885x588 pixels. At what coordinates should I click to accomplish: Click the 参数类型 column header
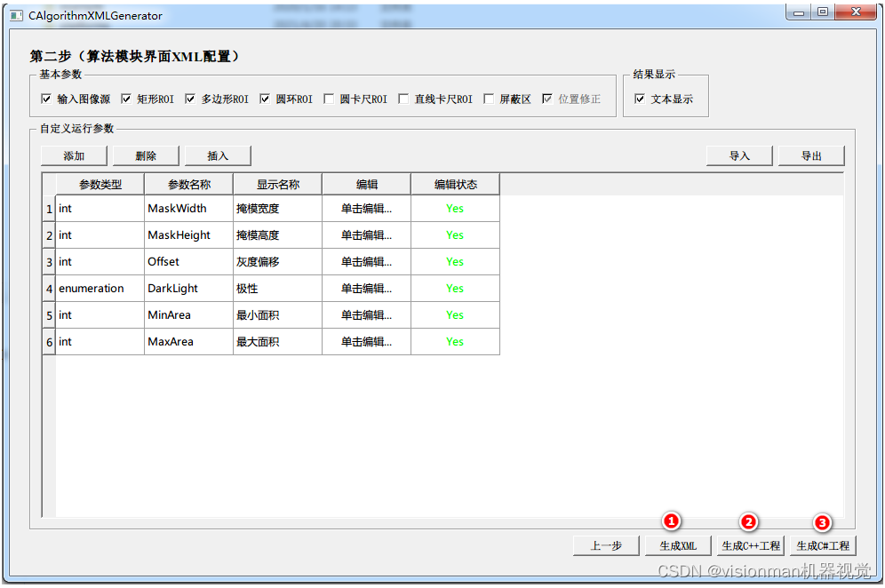click(x=98, y=183)
